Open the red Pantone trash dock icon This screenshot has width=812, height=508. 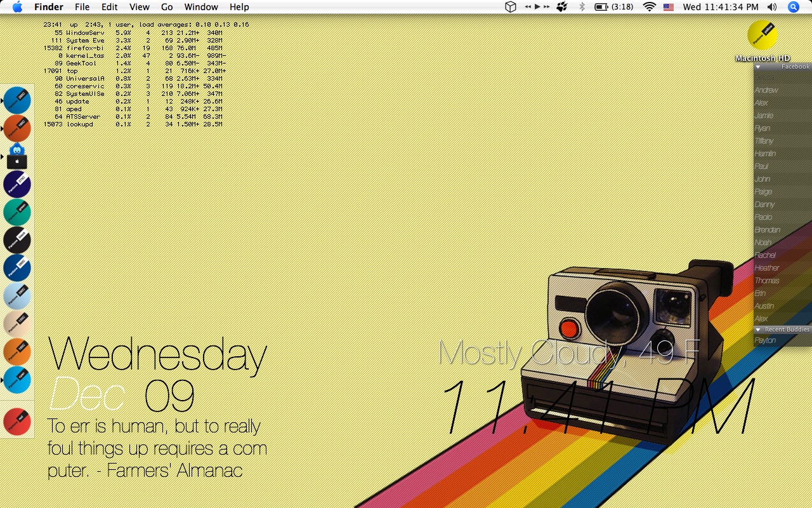[17, 422]
